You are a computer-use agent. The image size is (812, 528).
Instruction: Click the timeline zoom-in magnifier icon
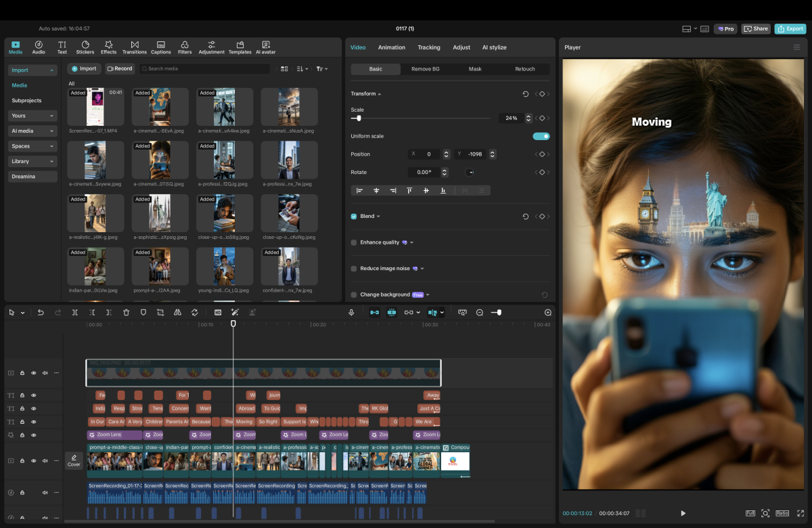click(548, 313)
